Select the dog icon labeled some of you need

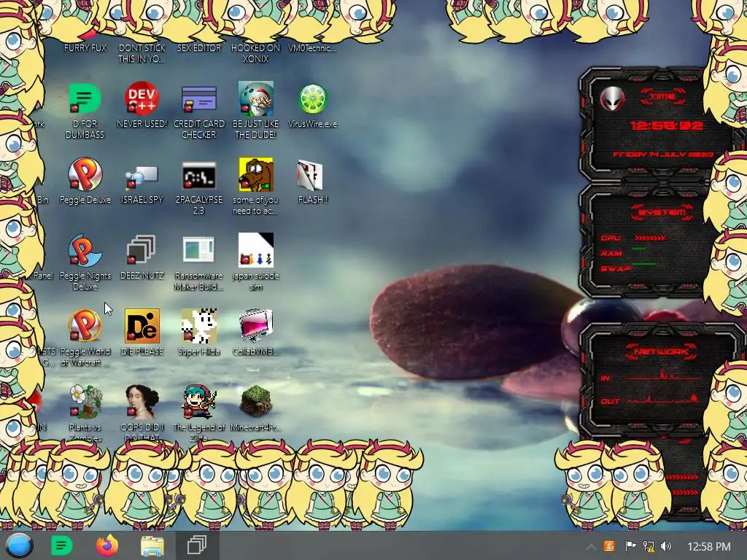pyautogui.click(x=256, y=174)
